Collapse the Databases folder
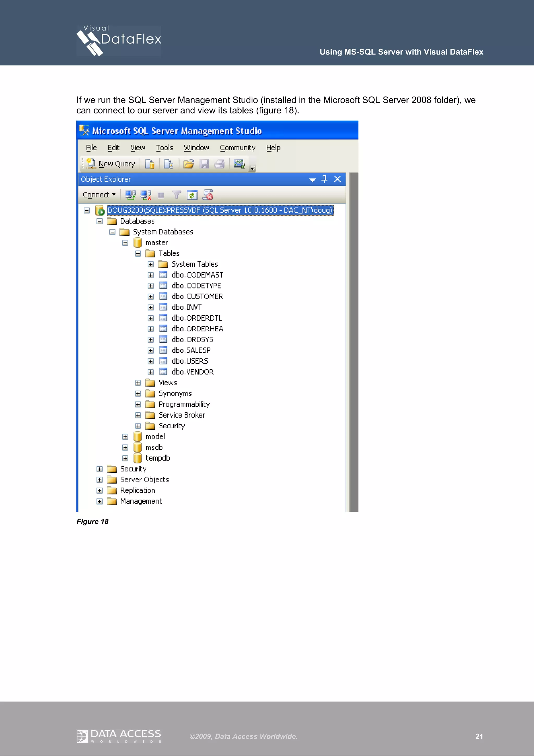534x756 pixels. tap(100, 221)
